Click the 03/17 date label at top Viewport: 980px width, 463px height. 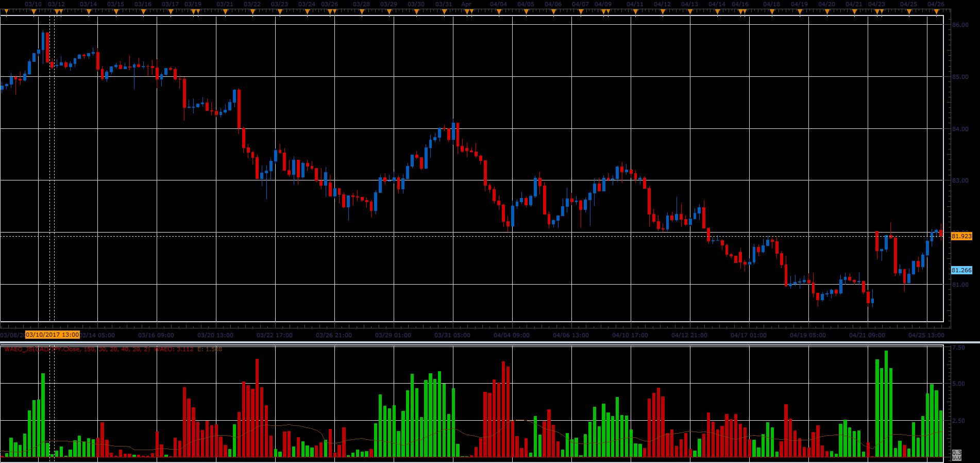(171, 4)
